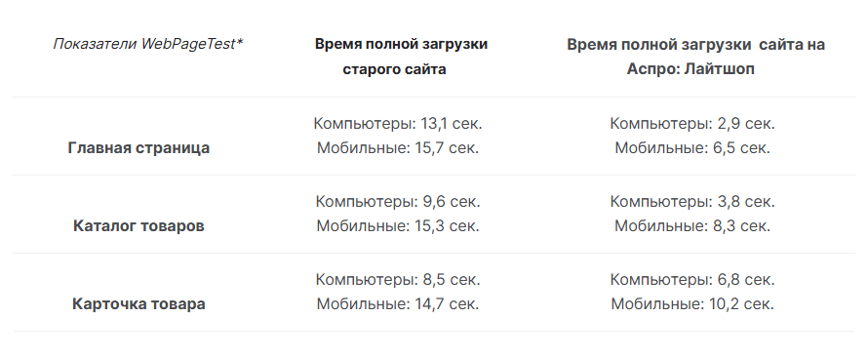Click 'Компьютеры: 13,1 сек.' value
868x357 pixels.
click(398, 124)
